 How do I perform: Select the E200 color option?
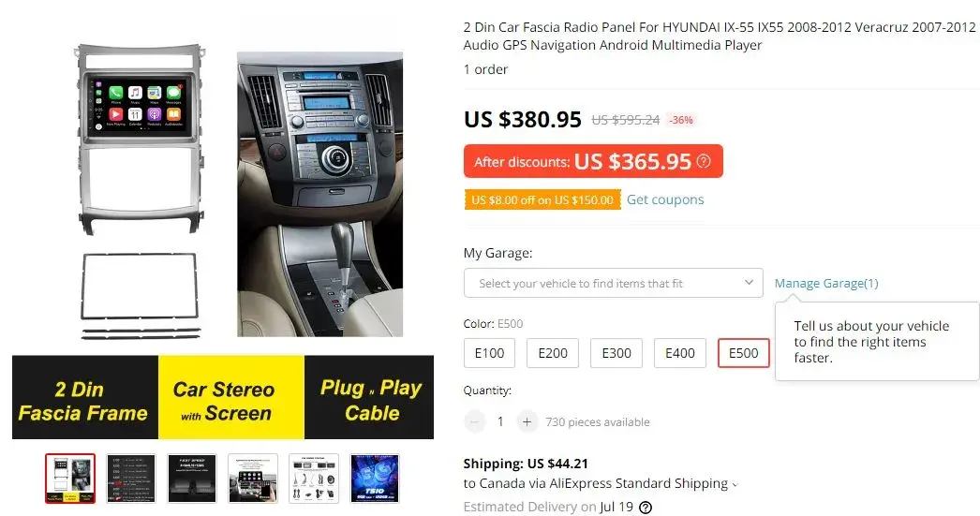[x=553, y=353]
